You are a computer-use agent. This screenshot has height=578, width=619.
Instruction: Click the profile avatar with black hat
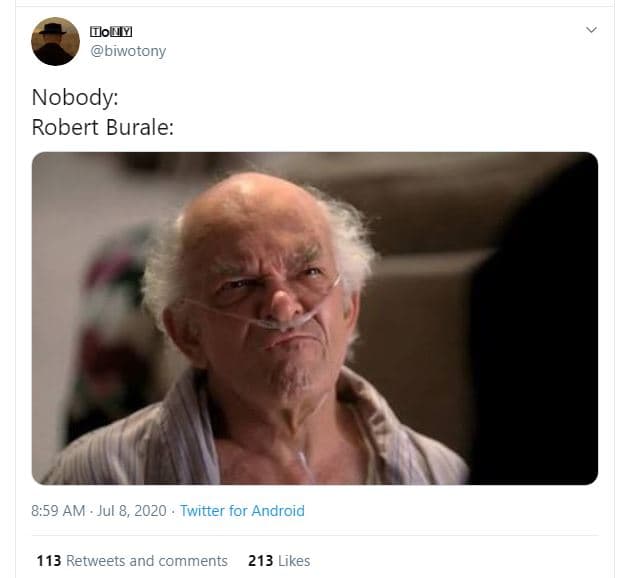pyautogui.click(x=55, y=41)
